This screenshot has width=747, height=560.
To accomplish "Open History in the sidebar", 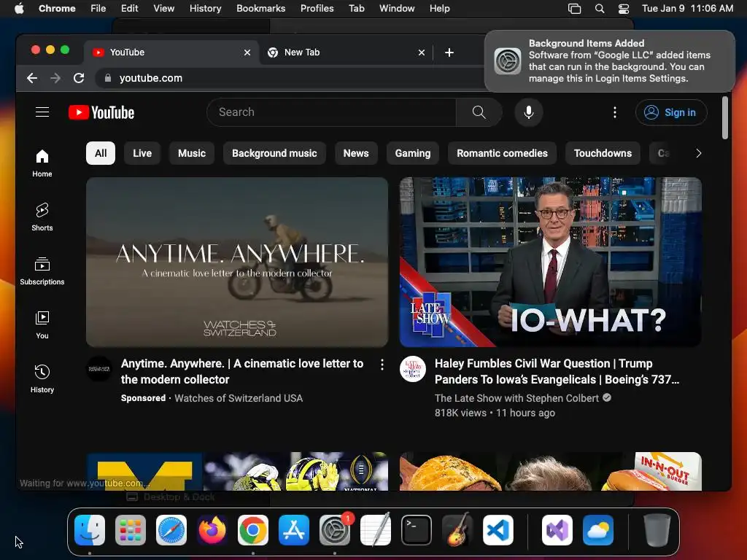I will (x=42, y=379).
